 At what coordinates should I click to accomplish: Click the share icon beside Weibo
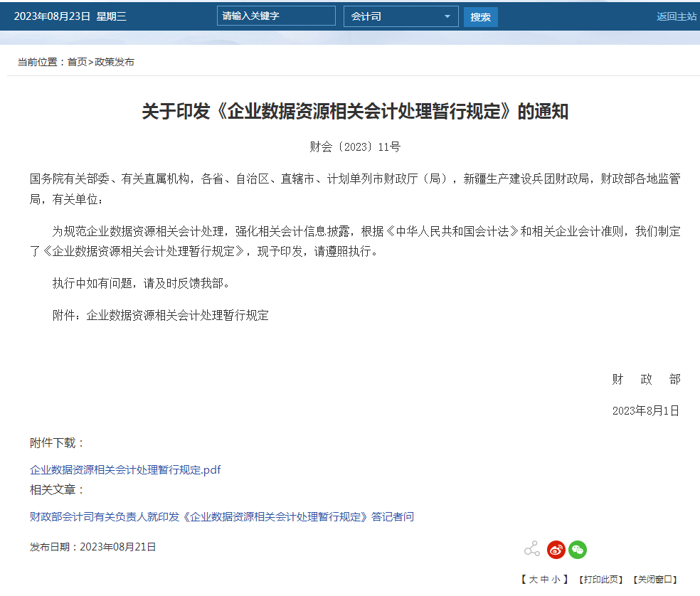click(x=531, y=549)
